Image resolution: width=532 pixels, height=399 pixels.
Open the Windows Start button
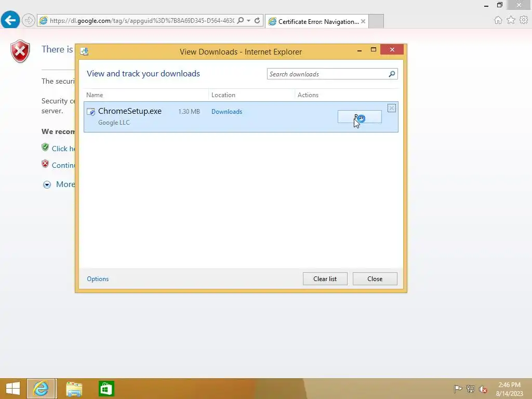point(13,389)
